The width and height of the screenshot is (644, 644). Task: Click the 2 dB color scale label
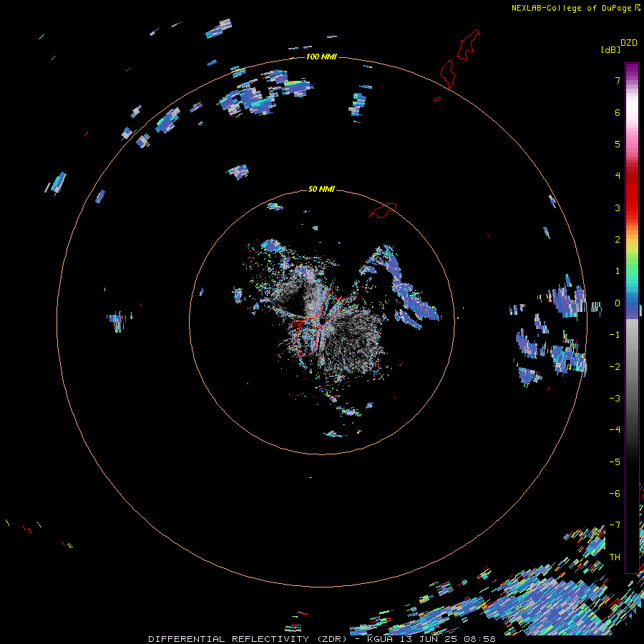618,240
